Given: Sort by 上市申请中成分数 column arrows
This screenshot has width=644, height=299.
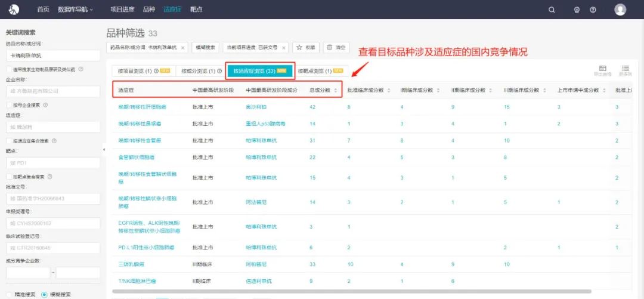Looking at the screenshot, I should click(603, 90).
